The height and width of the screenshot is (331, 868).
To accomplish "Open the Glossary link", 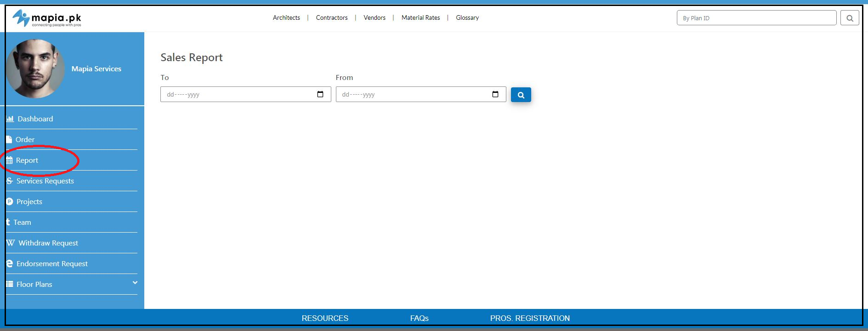I will (x=467, y=17).
